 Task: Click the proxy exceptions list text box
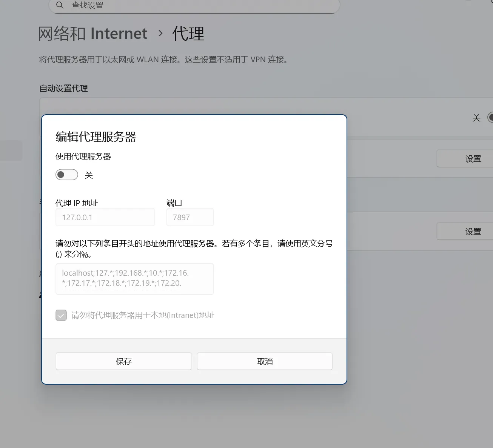click(x=134, y=279)
